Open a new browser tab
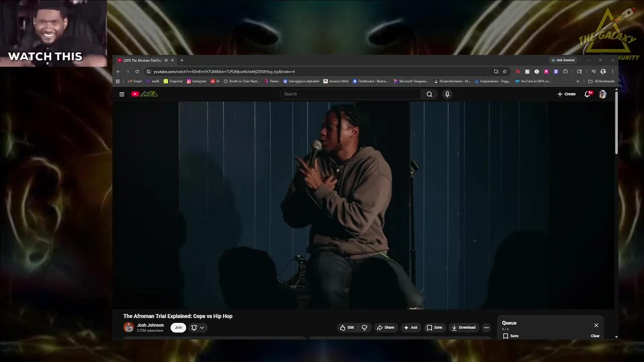 coord(182,60)
